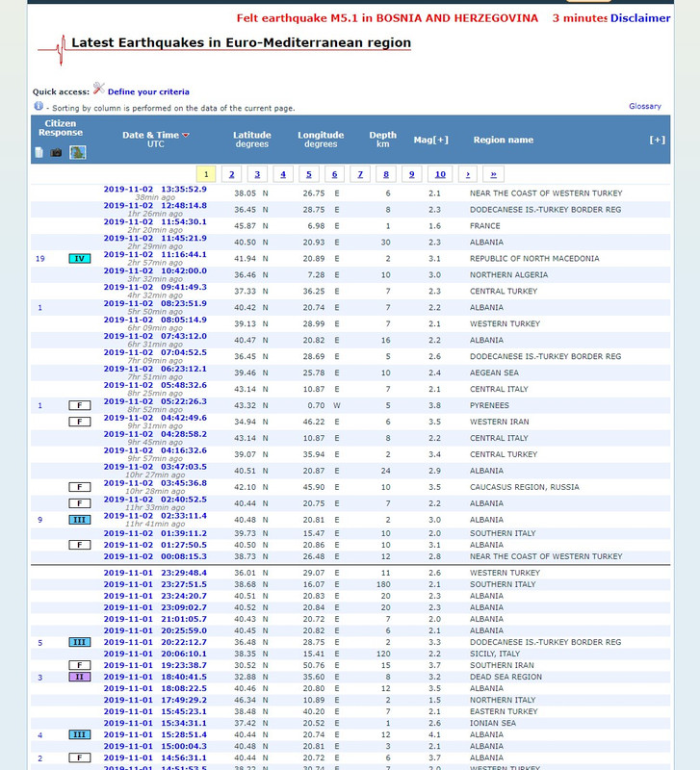Open the 2019-11-02 05:22:26.3 Pyrenees entry
The height and width of the screenshot is (770, 700).
(155, 401)
